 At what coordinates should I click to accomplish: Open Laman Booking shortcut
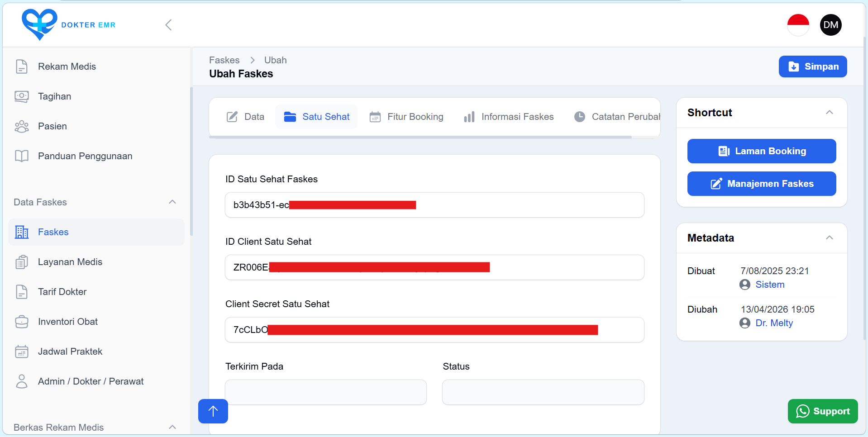[762, 151]
